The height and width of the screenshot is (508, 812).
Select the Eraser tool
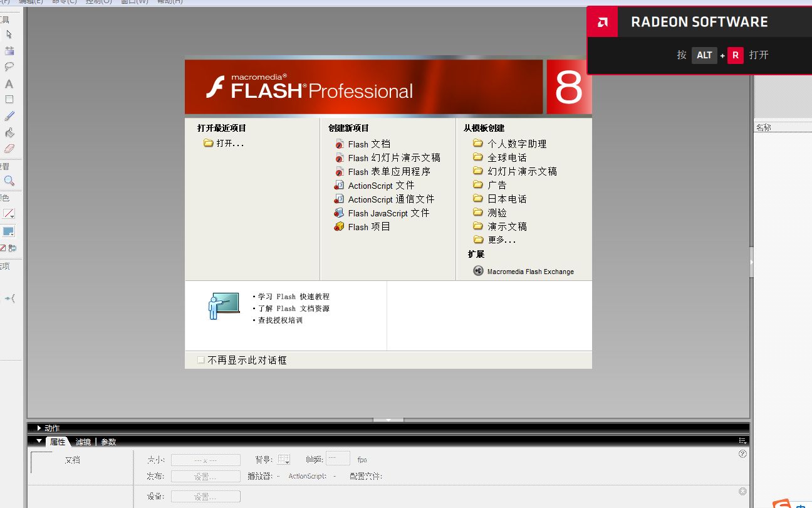coord(9,149)
